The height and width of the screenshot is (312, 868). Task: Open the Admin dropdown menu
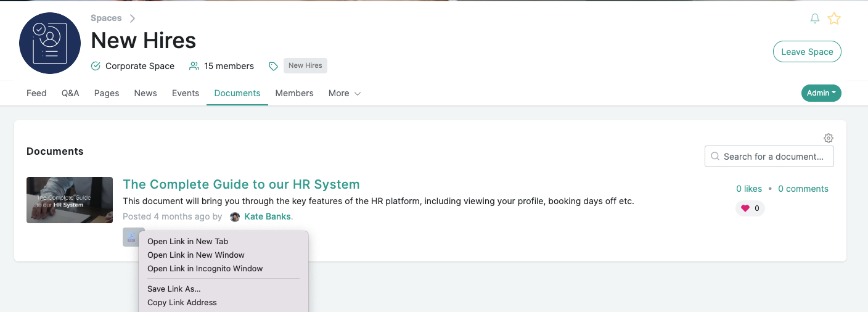[x=821, y=93]
